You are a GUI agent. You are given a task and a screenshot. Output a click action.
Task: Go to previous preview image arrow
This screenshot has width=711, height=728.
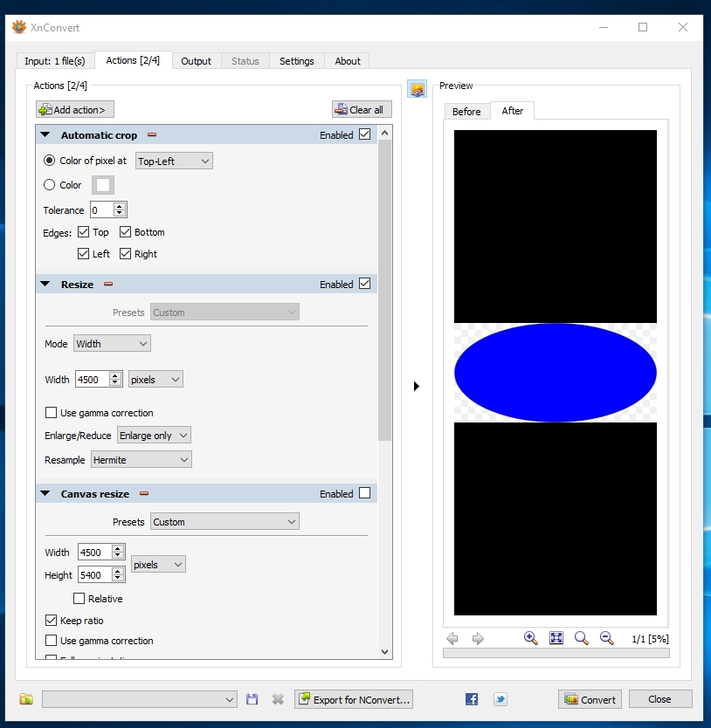coord(452,638)
